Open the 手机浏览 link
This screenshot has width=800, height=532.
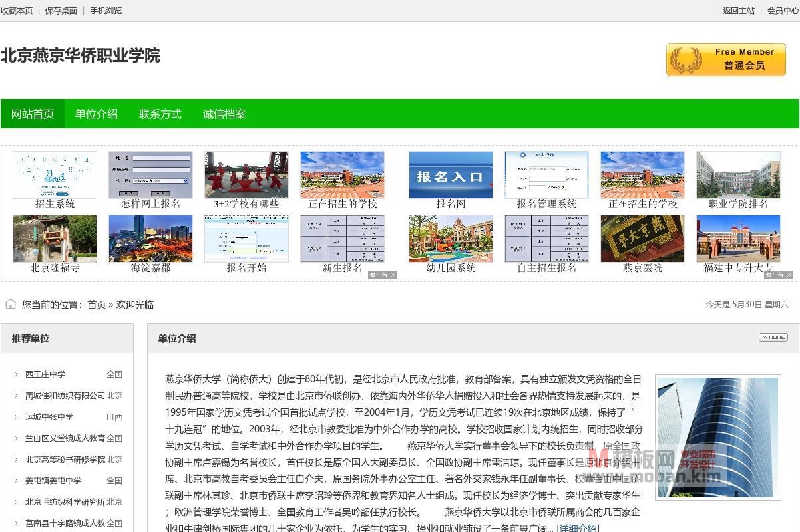[x=106, y=11]
